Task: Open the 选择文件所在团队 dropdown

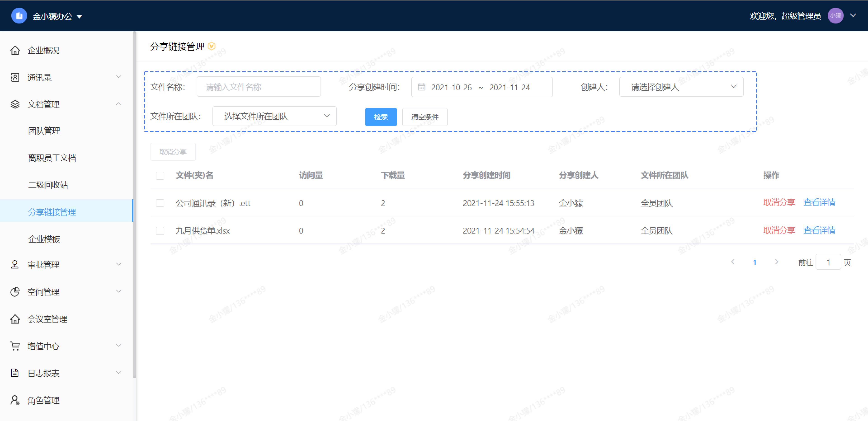Action: point(274,116)
